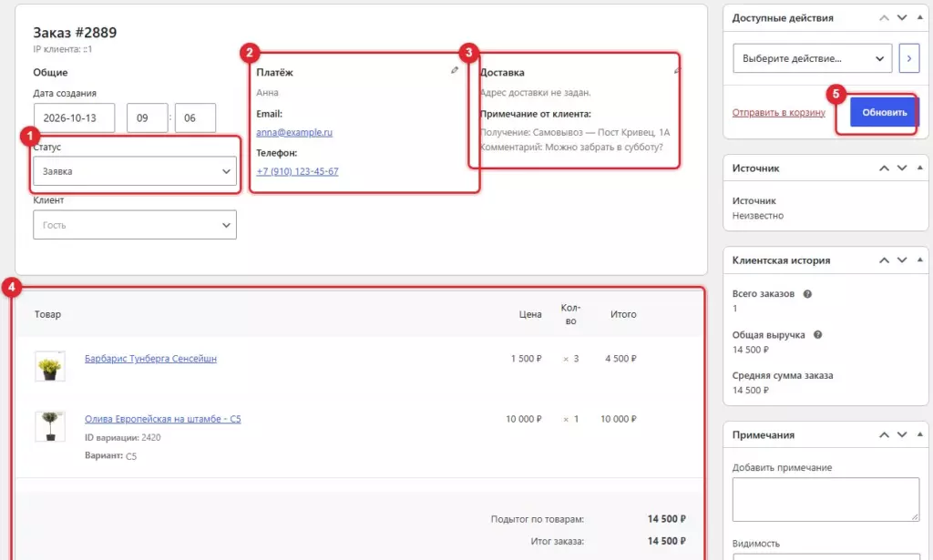Click the creation date field 2026-10-13
This screenshot has height=560, width=933.
coord(75,117)
